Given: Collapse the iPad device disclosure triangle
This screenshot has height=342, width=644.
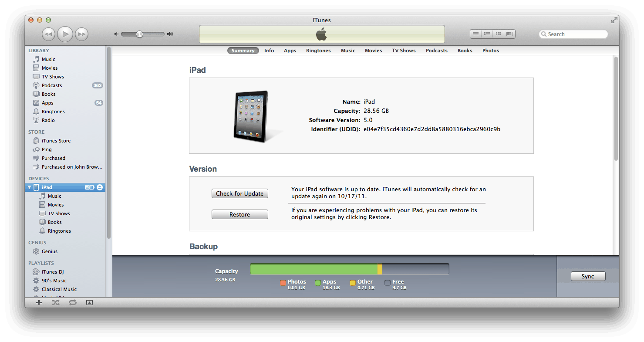Looking at the screenshot, I should 30,187.
